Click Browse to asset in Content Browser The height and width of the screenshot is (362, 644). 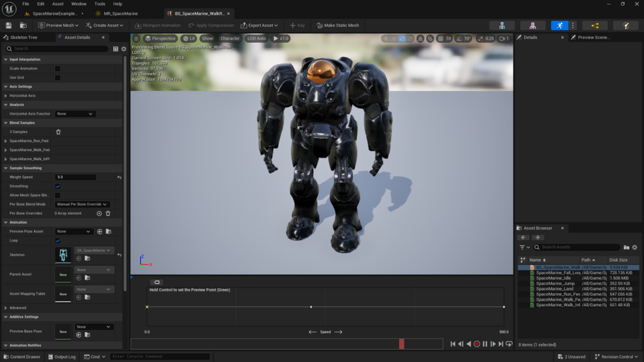[24, 26]
